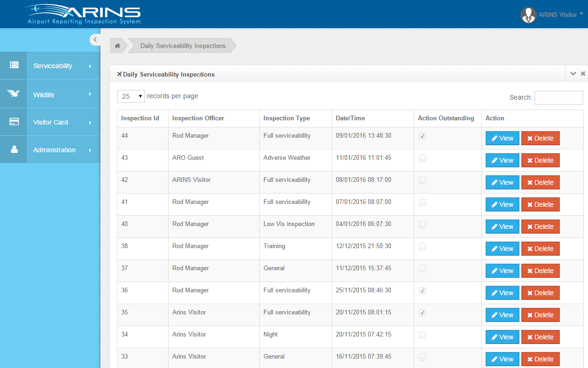This screenshot has width=588, height=368.
Task: View inspection 42 details
Action: (x=502, y=182)
